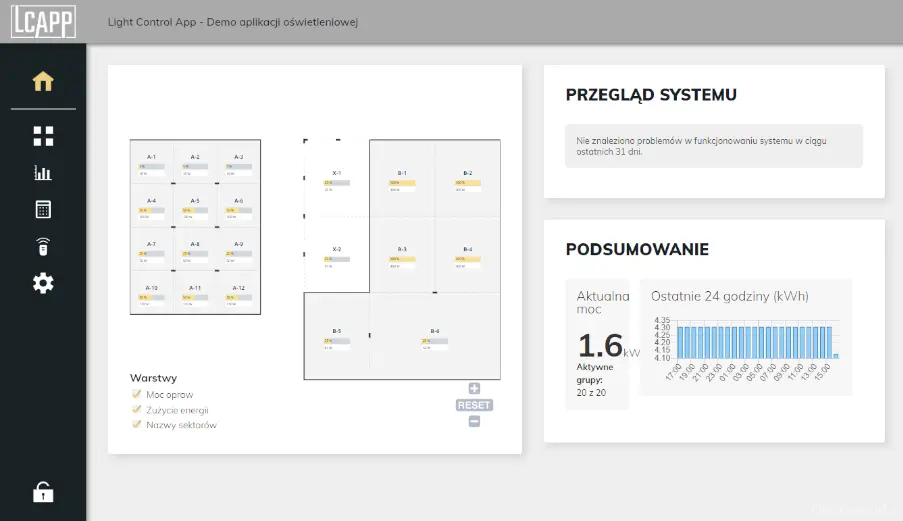Open the bar chart statistics icon
903x521 pixels.
(x=43, y=173)
